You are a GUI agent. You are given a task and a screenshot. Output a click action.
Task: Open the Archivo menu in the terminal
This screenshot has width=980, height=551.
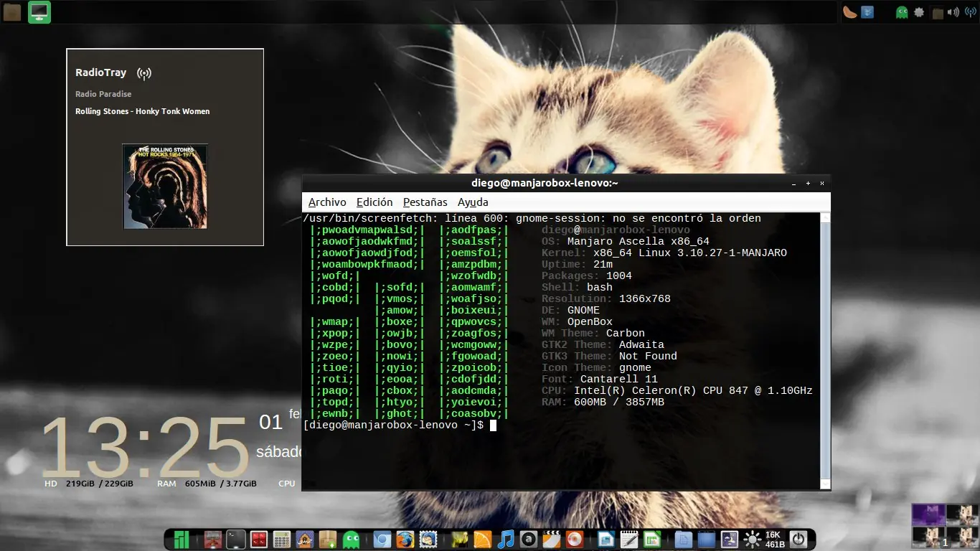pyautogui.click(x=327, y=202)
